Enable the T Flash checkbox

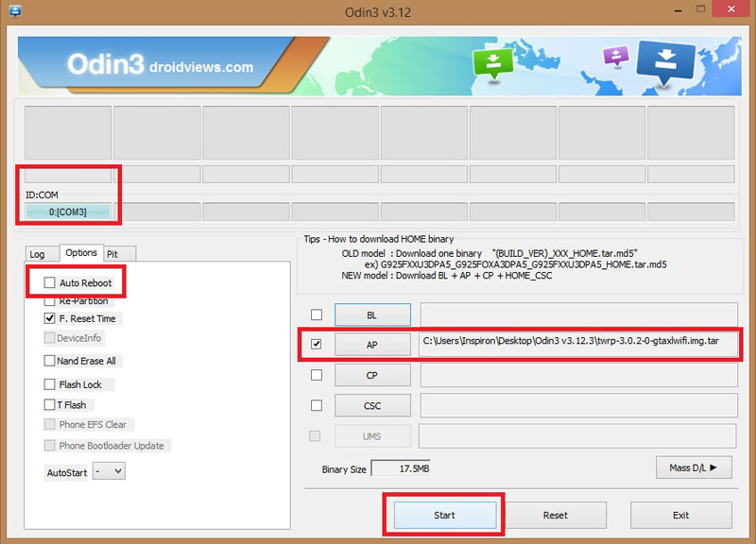click(50, 405)
